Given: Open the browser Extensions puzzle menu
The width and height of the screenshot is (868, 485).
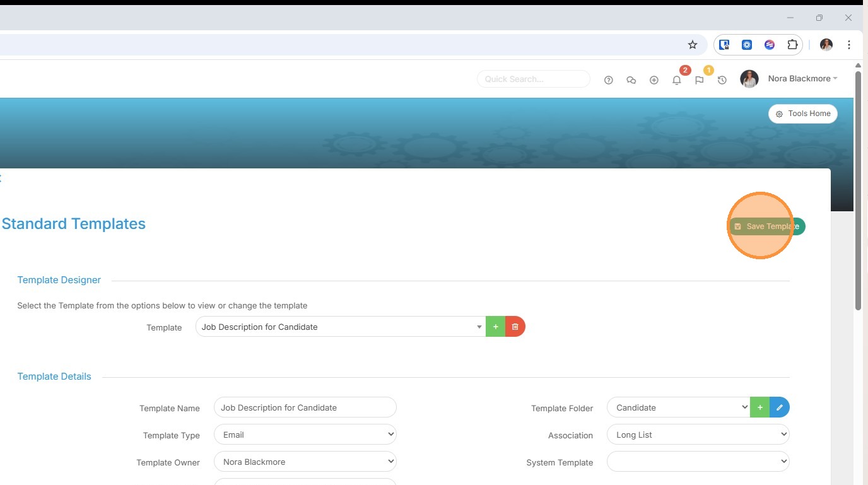Looking at the screenshot, I should pos(792,45).
